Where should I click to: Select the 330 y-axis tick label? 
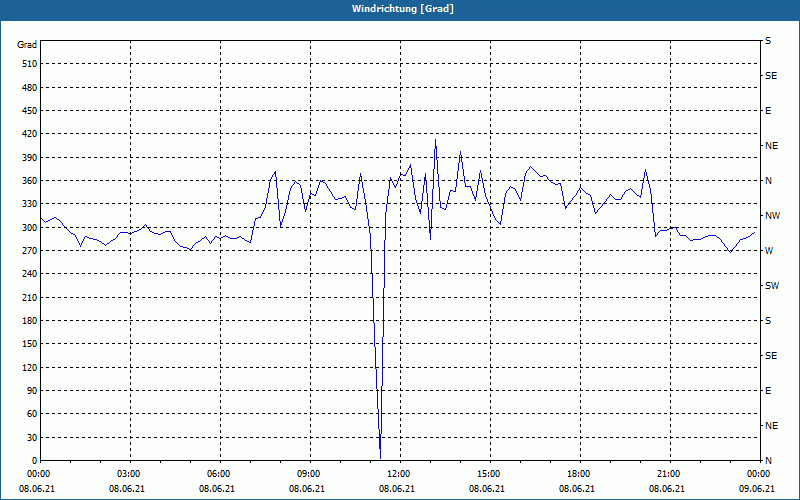coord(30,204)
